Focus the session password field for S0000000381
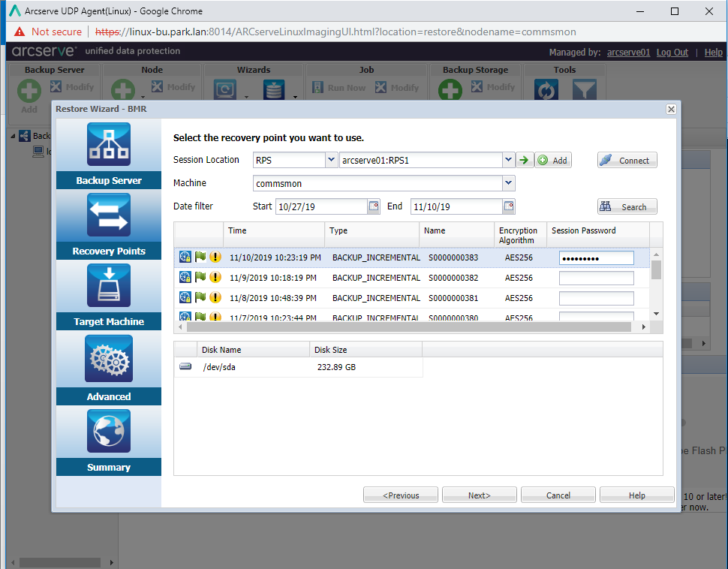Image resolution: width=728 pixels, height=569 pixels. pyautogui.click(x=597, y=298)
